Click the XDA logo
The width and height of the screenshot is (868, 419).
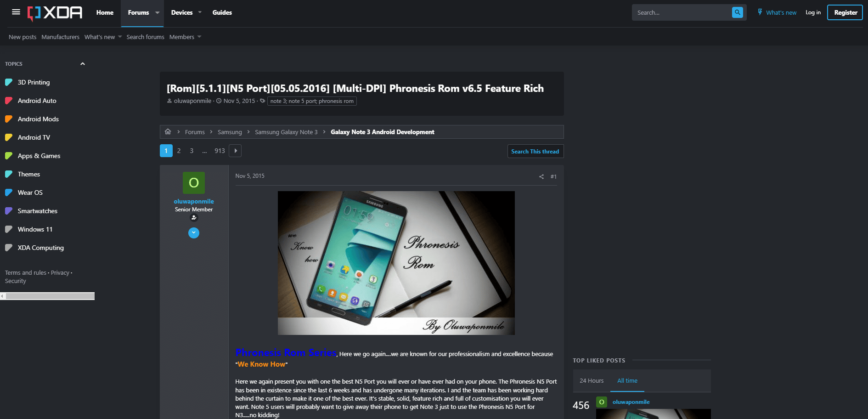[x=55, y=13]
